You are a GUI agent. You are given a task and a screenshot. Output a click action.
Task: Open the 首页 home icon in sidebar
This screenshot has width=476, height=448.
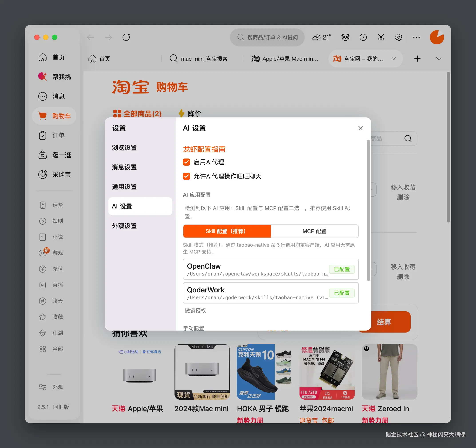tap(43, 57)
